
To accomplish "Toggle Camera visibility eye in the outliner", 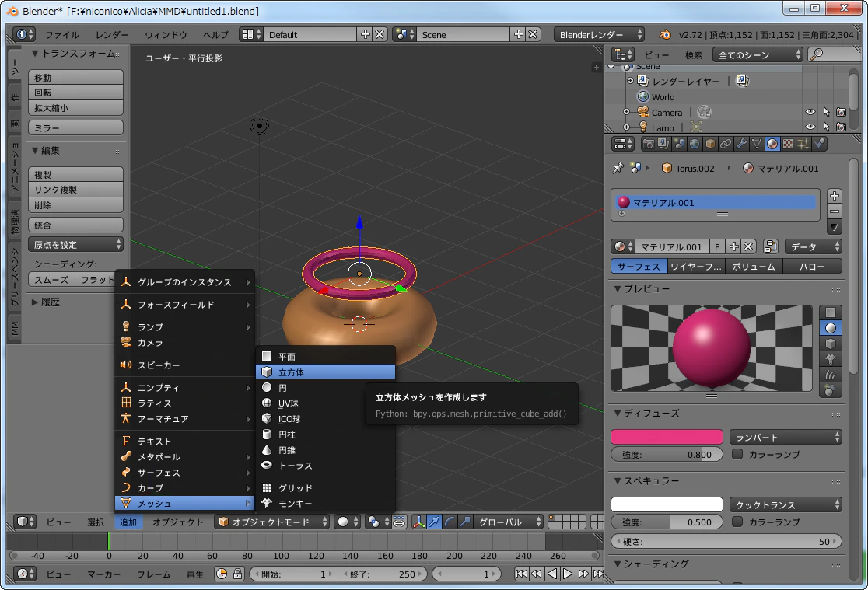I will pyautogui.click(x=810, y=112).
